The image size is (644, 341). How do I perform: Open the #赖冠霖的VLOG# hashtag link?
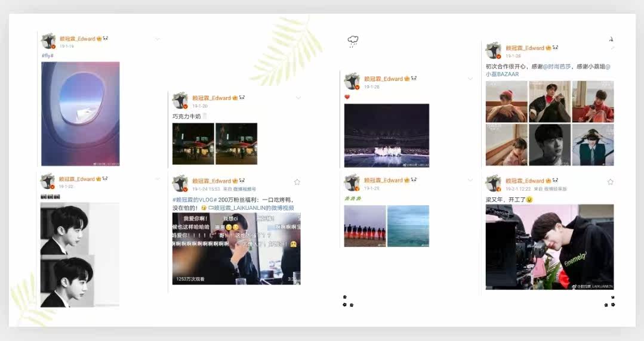[x=194, y=200]
